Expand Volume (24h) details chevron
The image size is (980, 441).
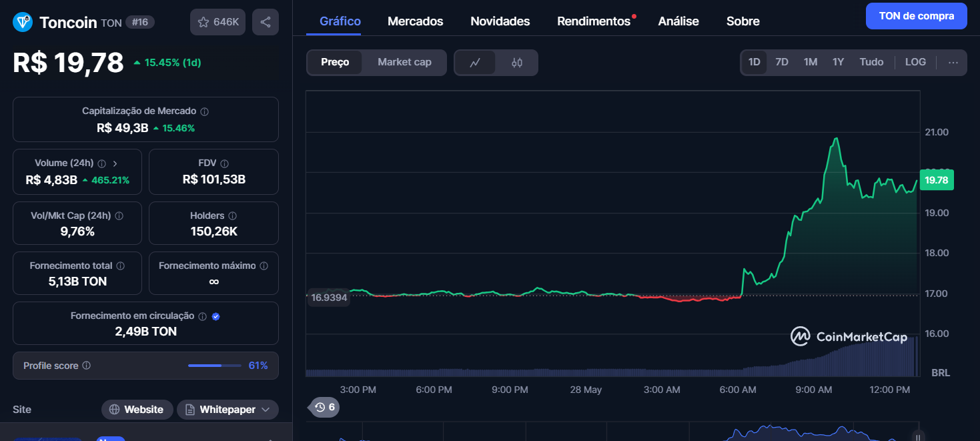[115, 163]
